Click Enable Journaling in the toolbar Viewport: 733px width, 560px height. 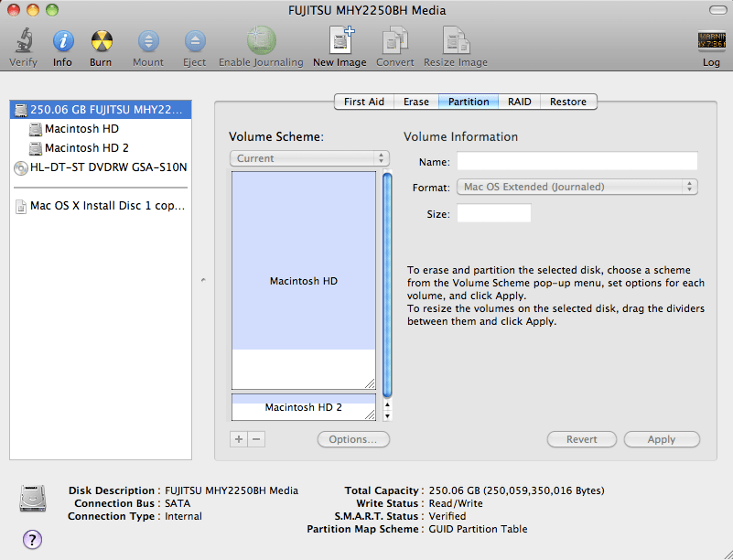[262, 40]
